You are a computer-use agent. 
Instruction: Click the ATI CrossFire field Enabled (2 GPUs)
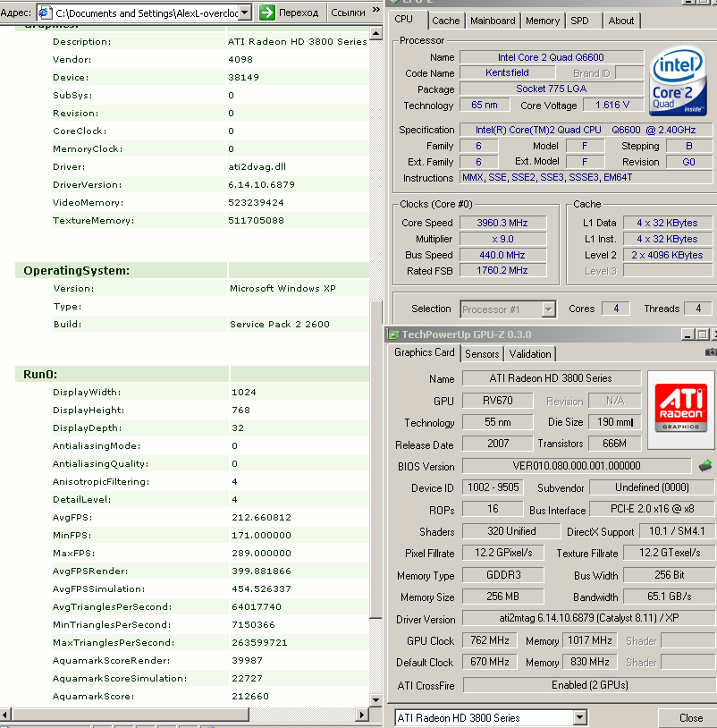589,685
